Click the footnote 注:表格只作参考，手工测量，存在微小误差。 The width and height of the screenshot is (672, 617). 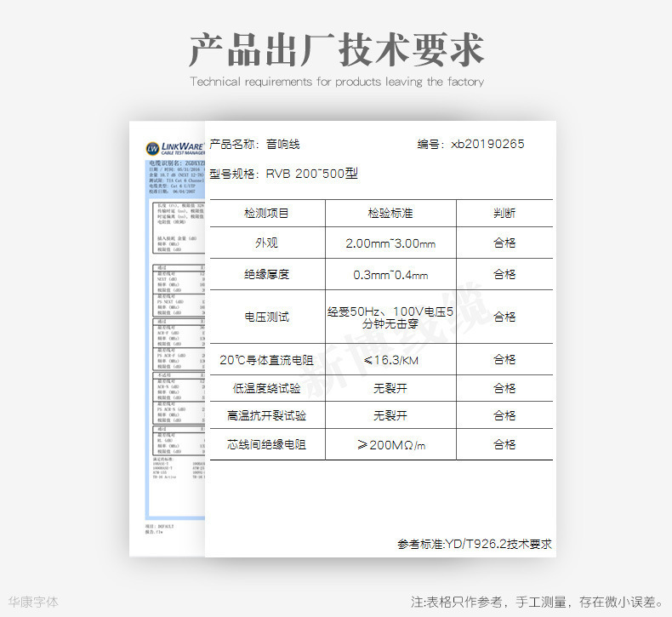click(x=538, y=602)
